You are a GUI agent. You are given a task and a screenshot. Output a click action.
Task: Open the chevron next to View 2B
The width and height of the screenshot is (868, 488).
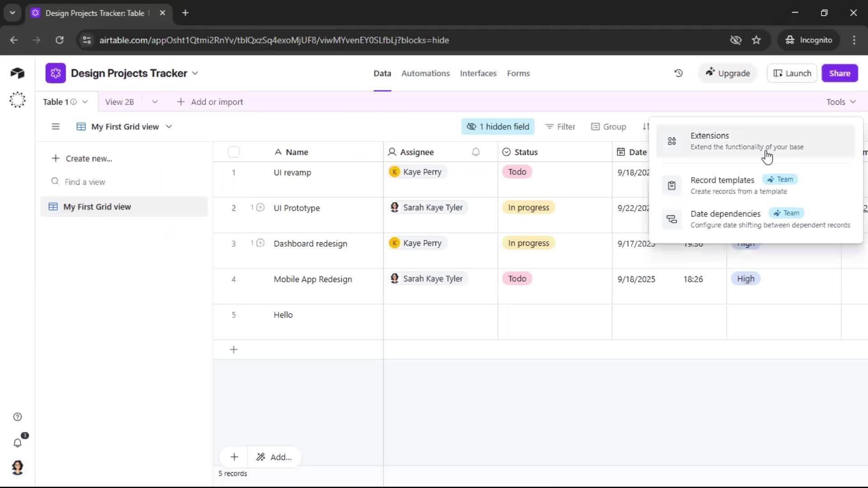(155, 102)
